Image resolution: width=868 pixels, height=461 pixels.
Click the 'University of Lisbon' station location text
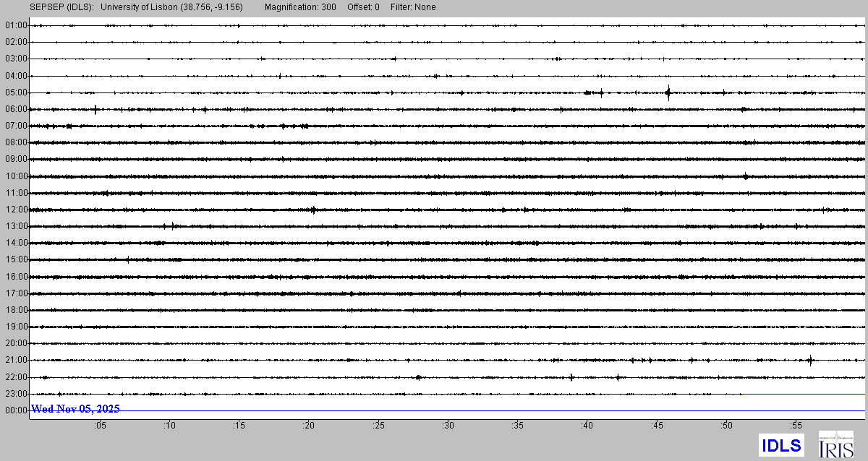tap(172, 7)
